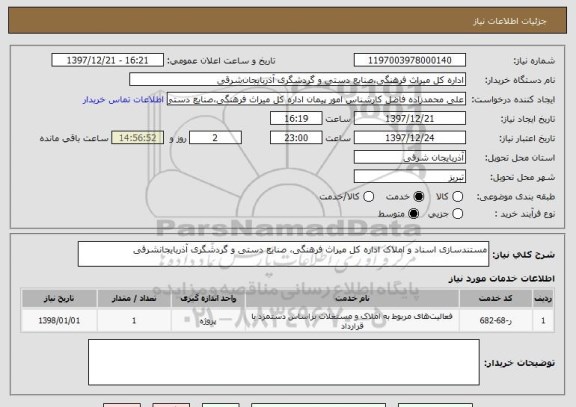Click the تعداد / مقدار column header

tap(134, 298)
